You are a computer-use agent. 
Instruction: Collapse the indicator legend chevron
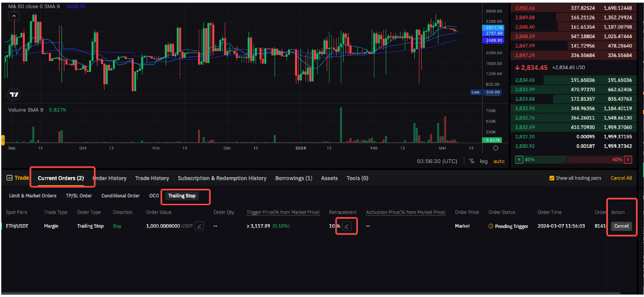[14, 16]
